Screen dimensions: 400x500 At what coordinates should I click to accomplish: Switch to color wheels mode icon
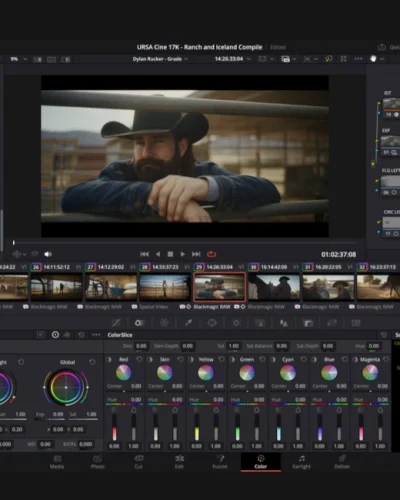coord(55,335)
